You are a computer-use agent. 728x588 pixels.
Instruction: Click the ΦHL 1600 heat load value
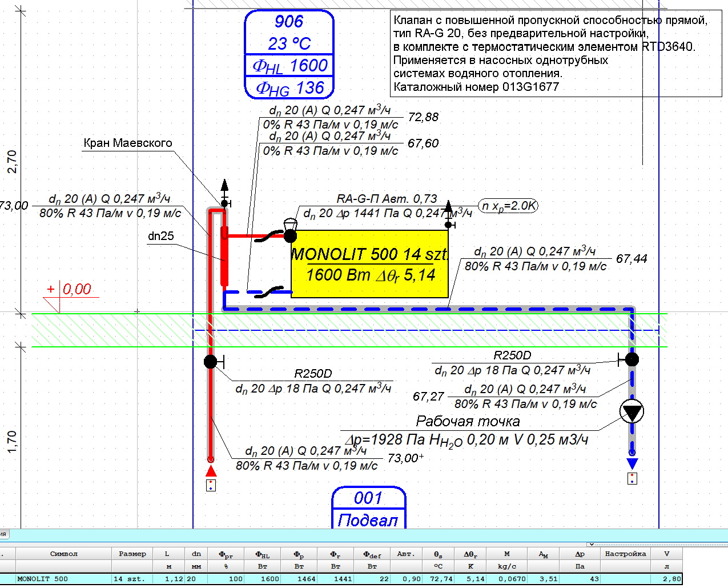click(289, 66)
